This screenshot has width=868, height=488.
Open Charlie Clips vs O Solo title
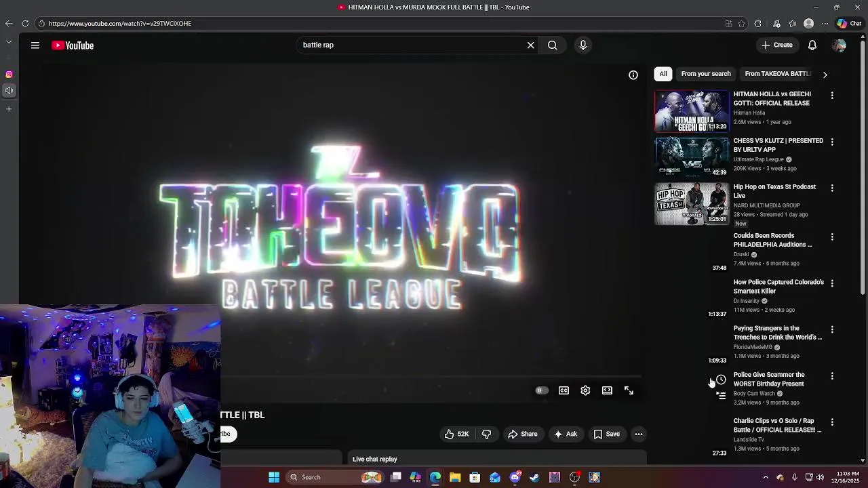777,425
